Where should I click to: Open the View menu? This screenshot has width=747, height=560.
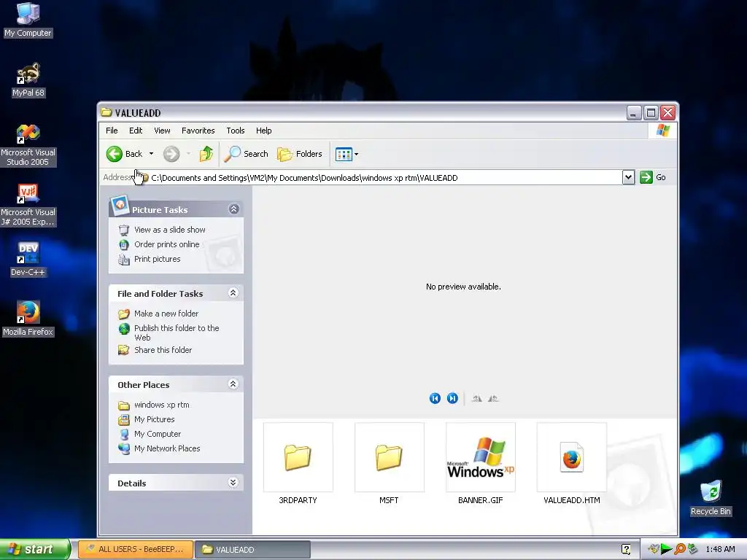[162, 131]
